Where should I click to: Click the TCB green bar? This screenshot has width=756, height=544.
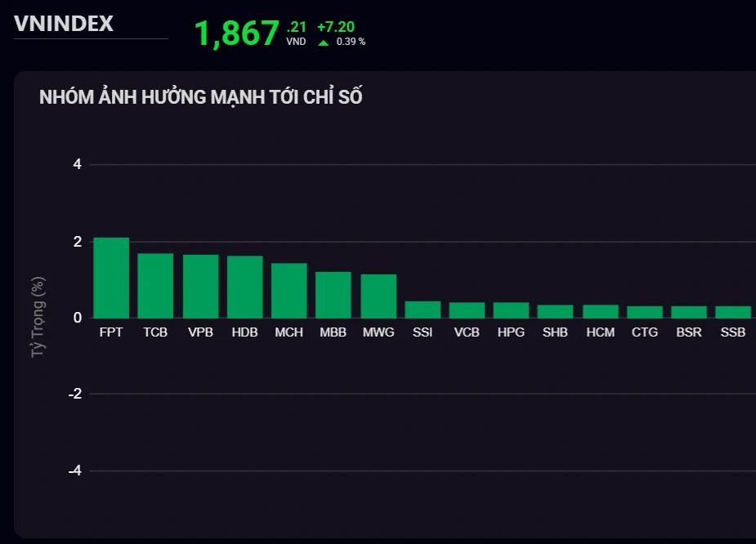(155, 286)
